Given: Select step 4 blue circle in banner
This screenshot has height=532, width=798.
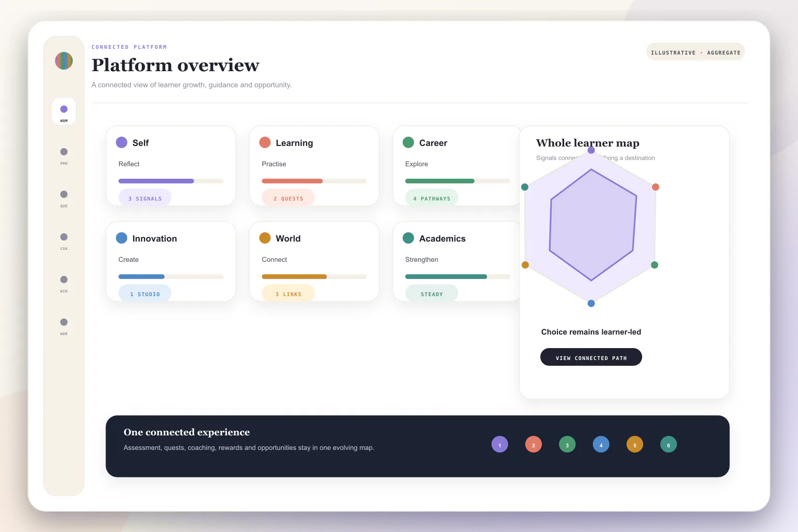Looking at the screenshot, I should click(x=601, y=444).
